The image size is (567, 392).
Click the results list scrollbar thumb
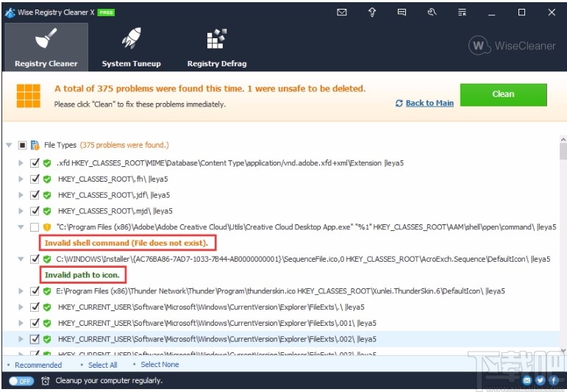click(563, 152)
